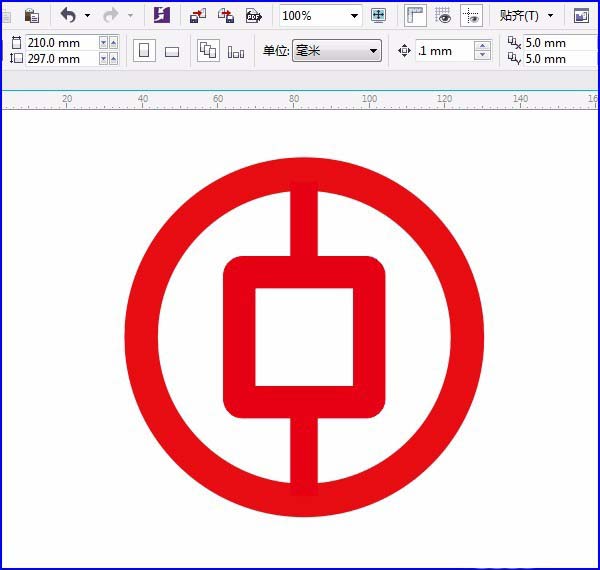Click the duplicate distance Y field

(560, 59)
